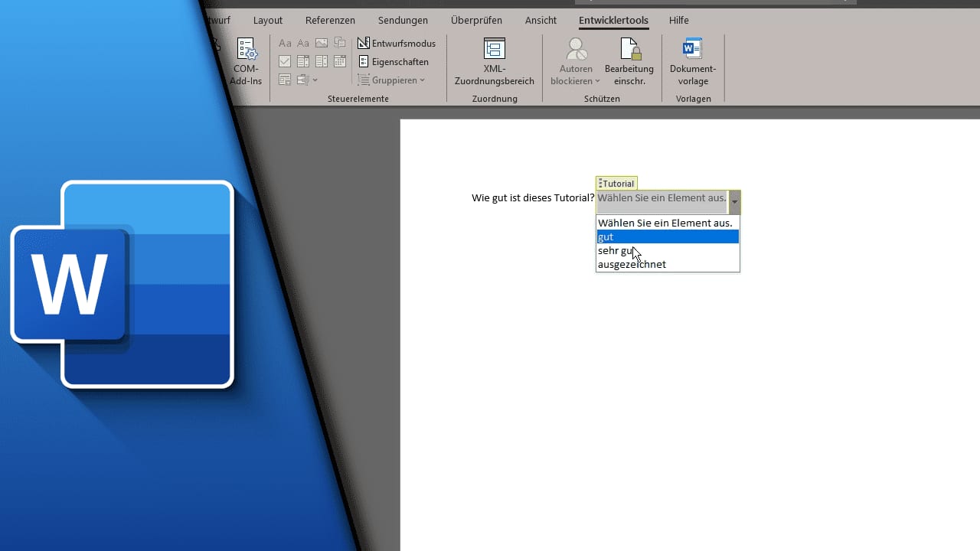This screenshot has width=980, height=551.
Task: Select the Tutorial content control title tag
Action: click(x=616, y=184)
